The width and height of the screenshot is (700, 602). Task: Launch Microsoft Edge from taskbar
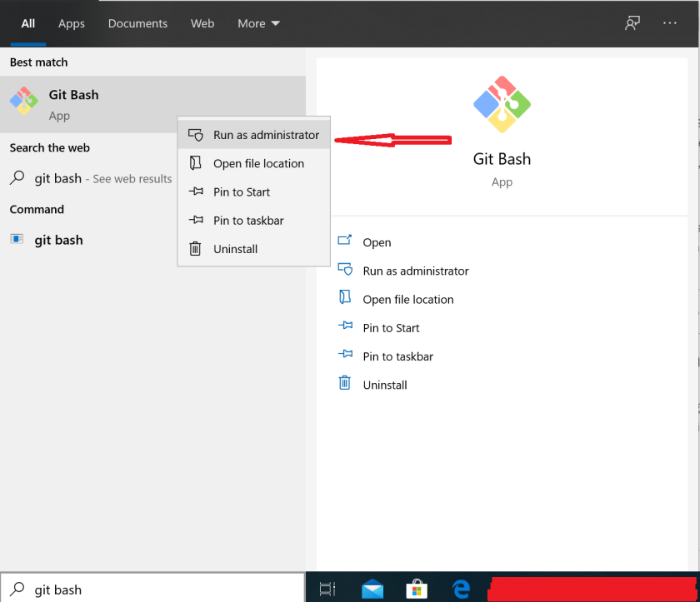pyautogui.click(x=461, y=589)
